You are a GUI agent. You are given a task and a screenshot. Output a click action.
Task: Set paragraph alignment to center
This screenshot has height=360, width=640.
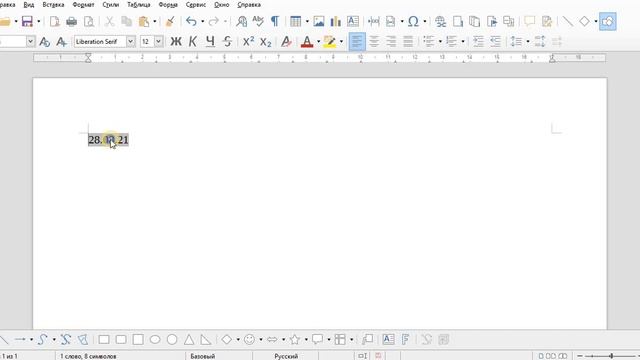(374, 41)
